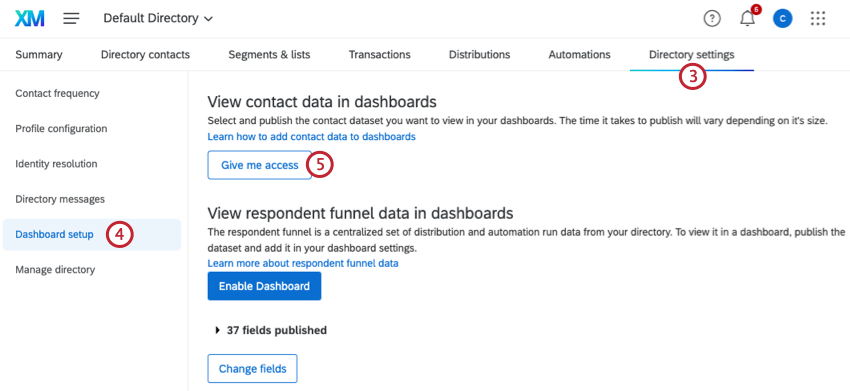The height and width of the screenshot is (391, 850).
Task: Open Learn more about respondent funnel data
Action: coord(302,264)
